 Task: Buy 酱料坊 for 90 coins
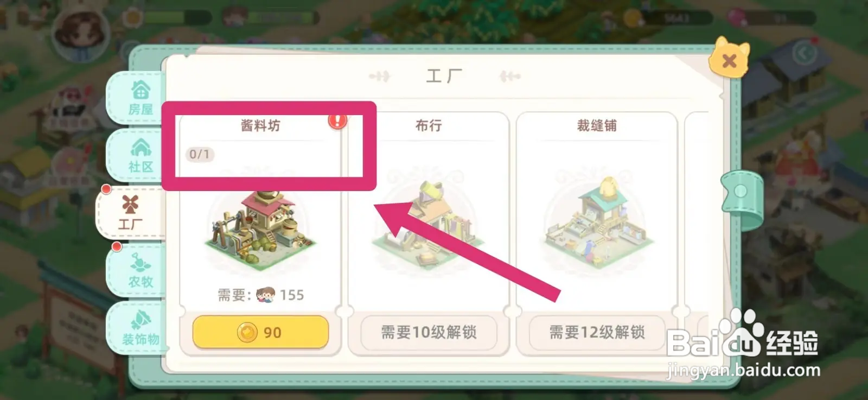260,332
